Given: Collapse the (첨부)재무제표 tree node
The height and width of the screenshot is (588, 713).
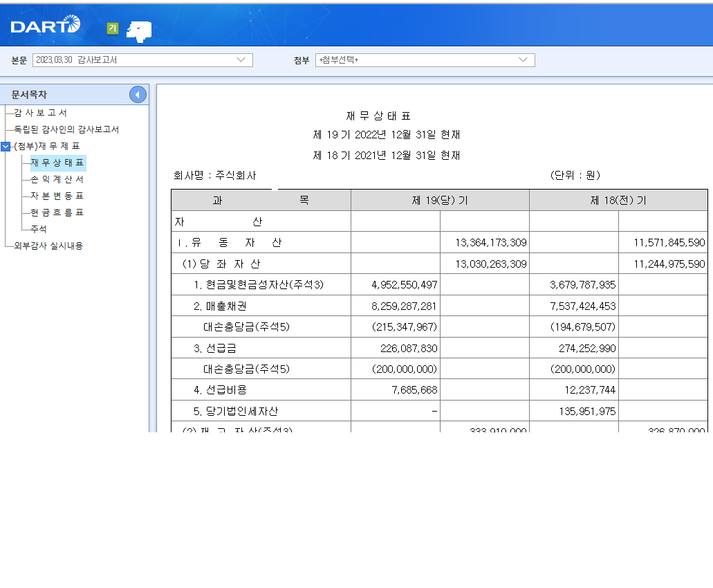Looking at the screenshot, I should (6, 147).
